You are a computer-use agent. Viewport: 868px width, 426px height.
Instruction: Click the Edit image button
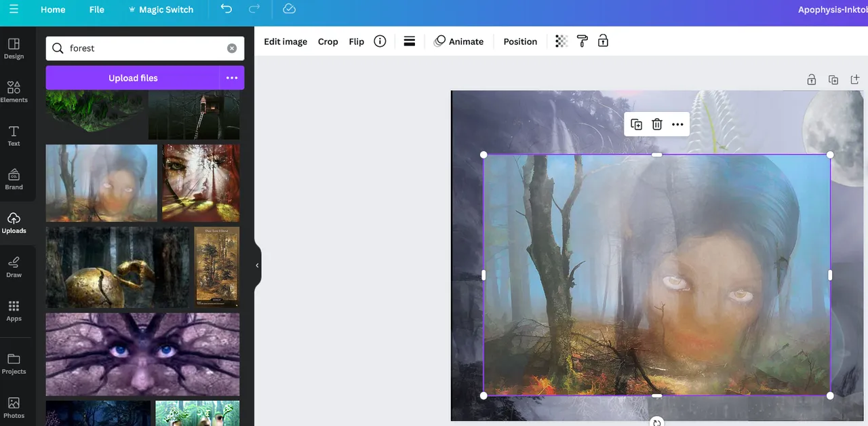(285, 41)
